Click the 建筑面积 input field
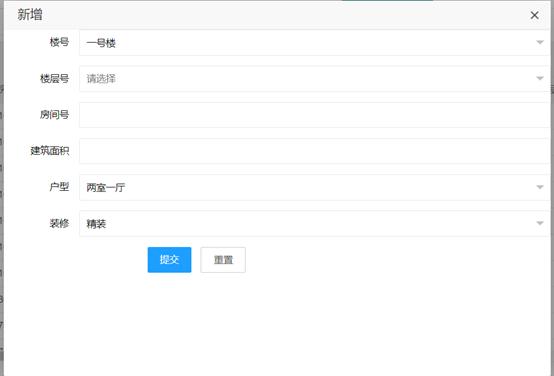This screenshot has height=376, width=554. pyautogui.click(x=314, y=151)
